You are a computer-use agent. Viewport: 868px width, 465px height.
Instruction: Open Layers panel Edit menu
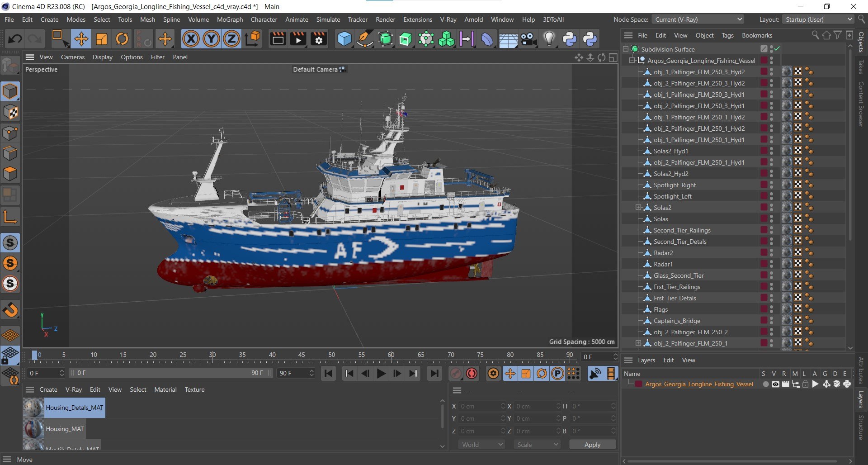point(668,360)
